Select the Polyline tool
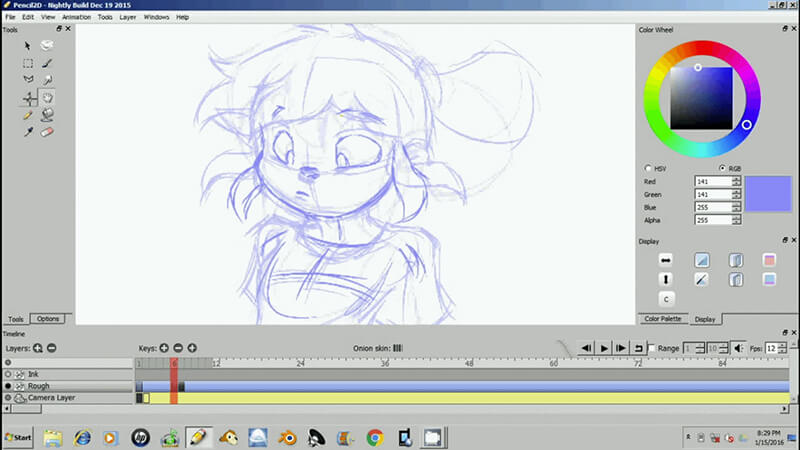The width and height of the screenshot is (800, 450). pos(28,80)
